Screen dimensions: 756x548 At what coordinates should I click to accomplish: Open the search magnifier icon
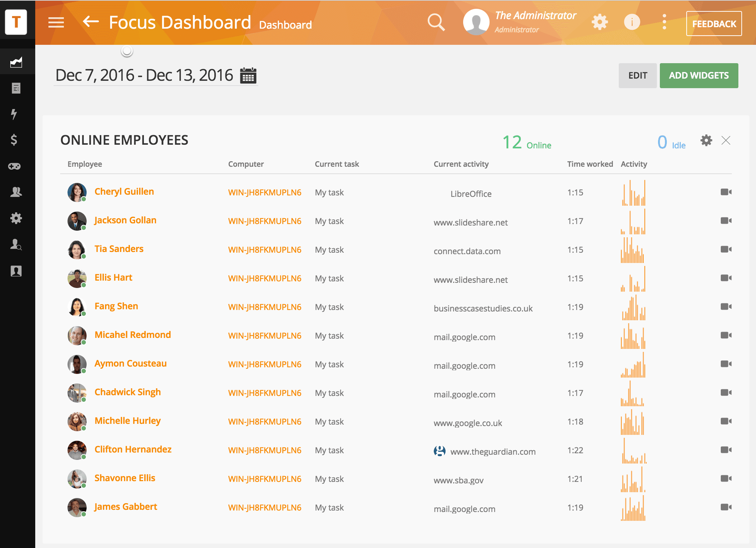click(436, 22)
